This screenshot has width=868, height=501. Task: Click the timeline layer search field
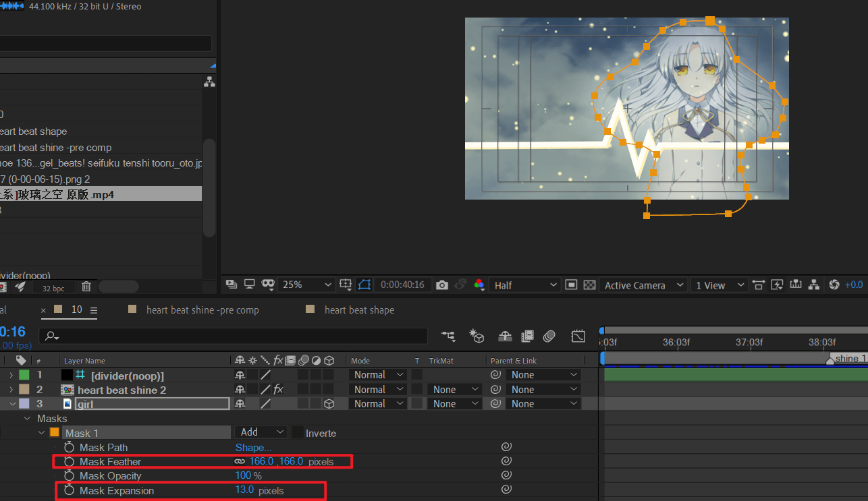[234, 336]
